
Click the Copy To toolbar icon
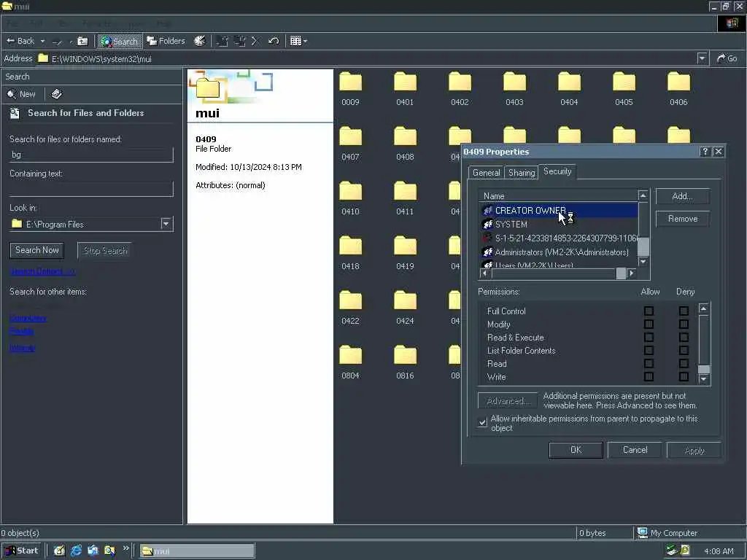239,41
